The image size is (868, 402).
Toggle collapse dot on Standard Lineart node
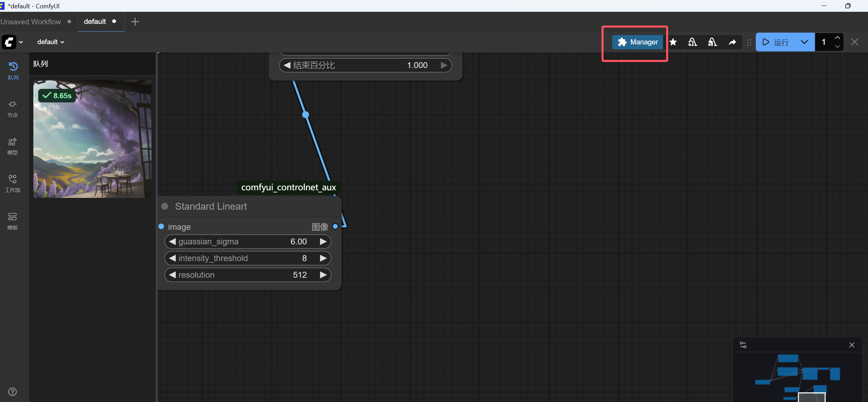pyautogui.click(x=165, y=206)
